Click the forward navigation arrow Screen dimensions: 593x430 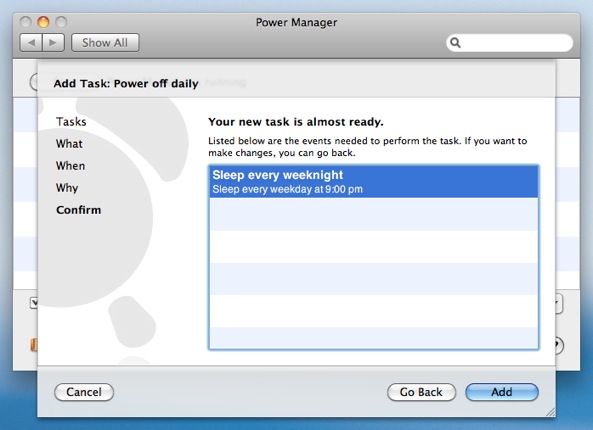pyautogui.click(x=53, y=42)
